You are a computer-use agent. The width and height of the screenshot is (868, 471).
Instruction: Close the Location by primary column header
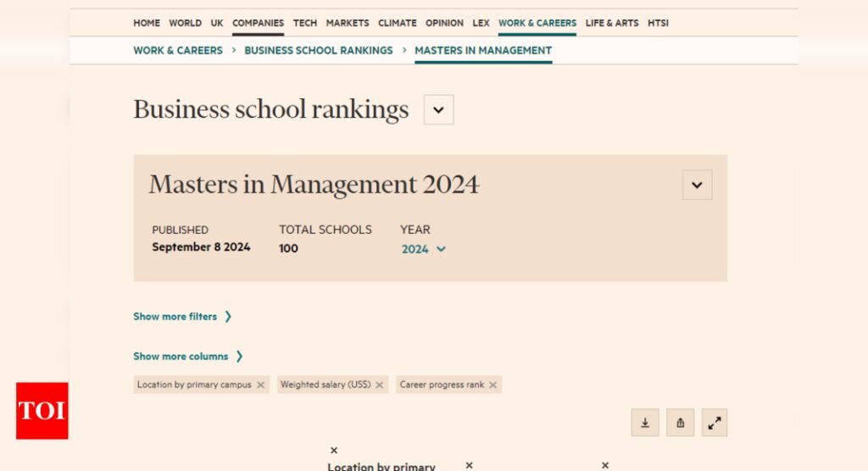[x=334, y=451]
